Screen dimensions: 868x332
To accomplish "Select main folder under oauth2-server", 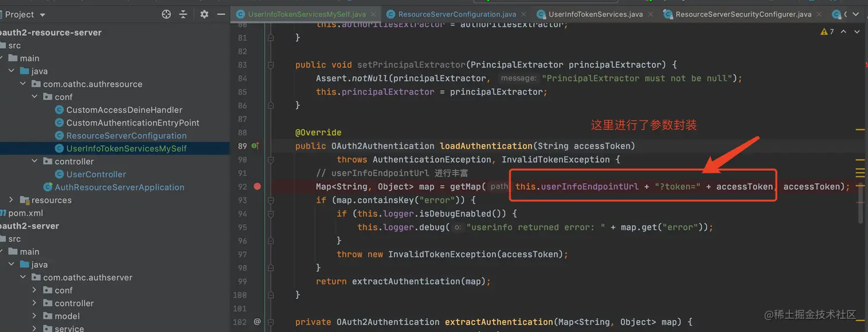I will click(29, 252).
